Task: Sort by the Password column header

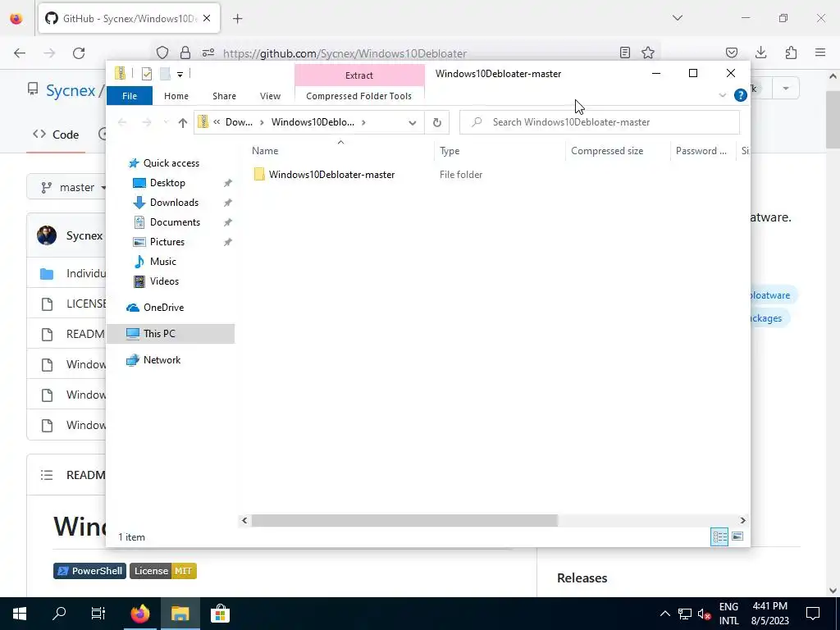Action: click(x=701, y=151)
